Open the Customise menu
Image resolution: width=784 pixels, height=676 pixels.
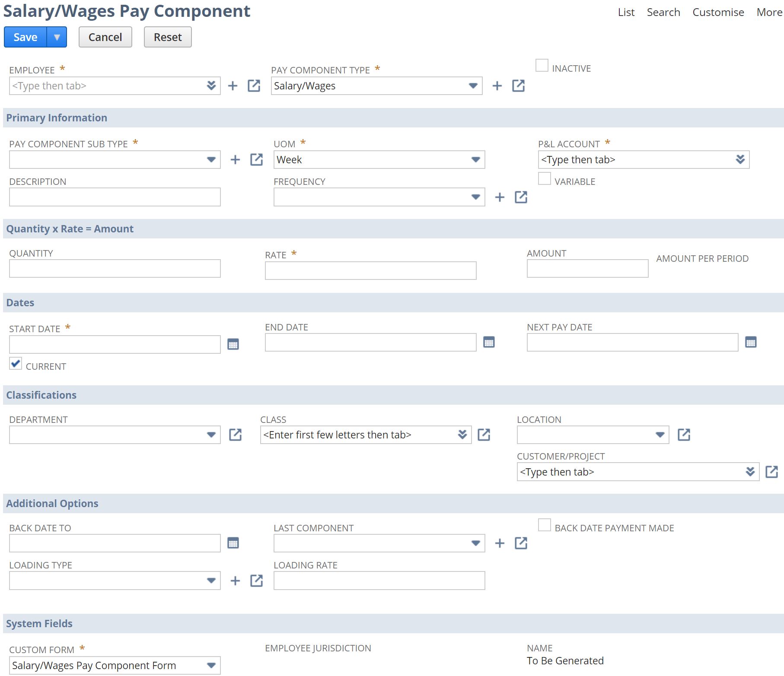(717, 12)
